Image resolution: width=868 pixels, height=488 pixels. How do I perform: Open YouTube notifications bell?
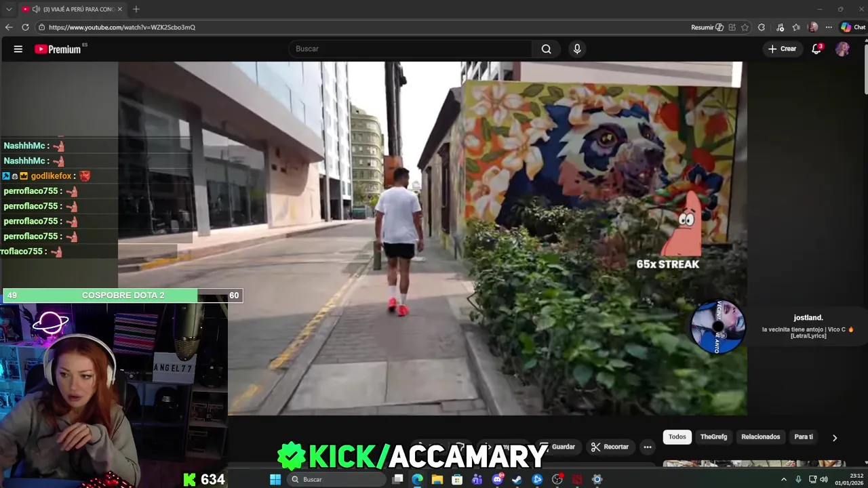tap(816, 49)
